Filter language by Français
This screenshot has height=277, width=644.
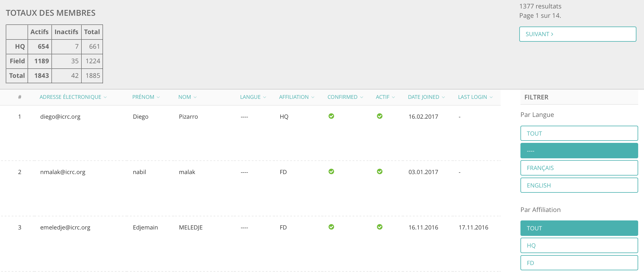pyautogui.click(x=579, y=168)
